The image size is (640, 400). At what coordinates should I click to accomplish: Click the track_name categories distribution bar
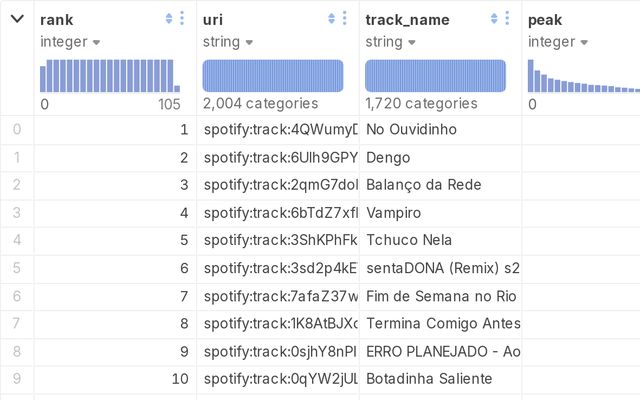pyautogui.click(x=435, y=76)
